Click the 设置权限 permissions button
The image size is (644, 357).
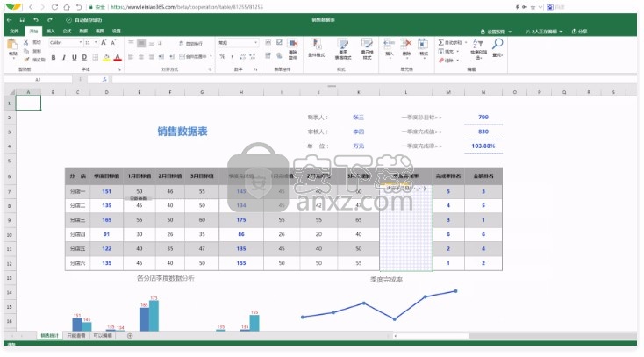point(496,31)
